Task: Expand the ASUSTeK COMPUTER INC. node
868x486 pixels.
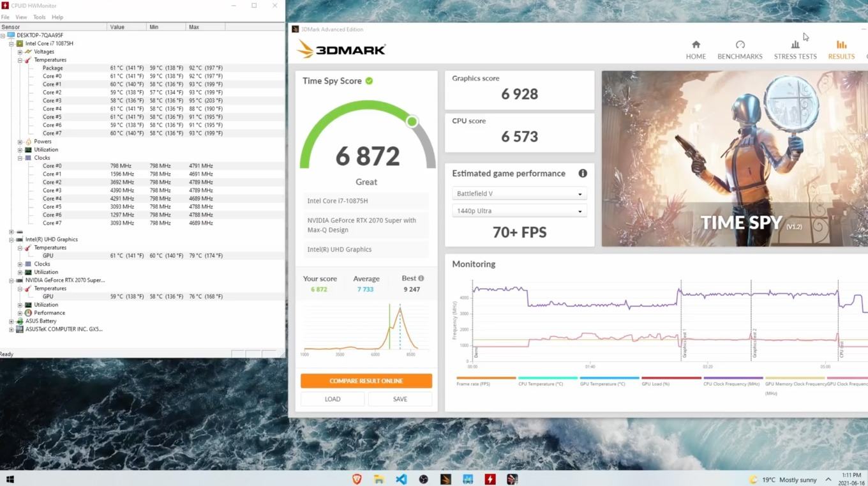Action: (11, 330)
